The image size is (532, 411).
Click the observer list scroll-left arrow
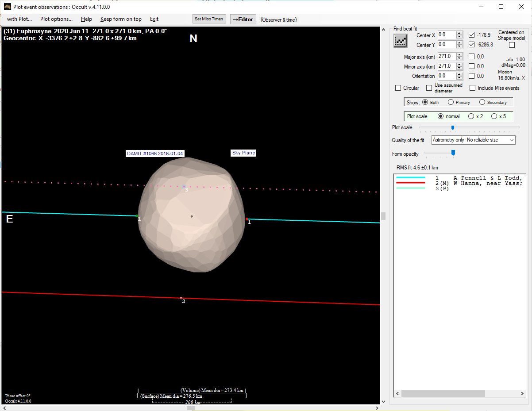397,393
